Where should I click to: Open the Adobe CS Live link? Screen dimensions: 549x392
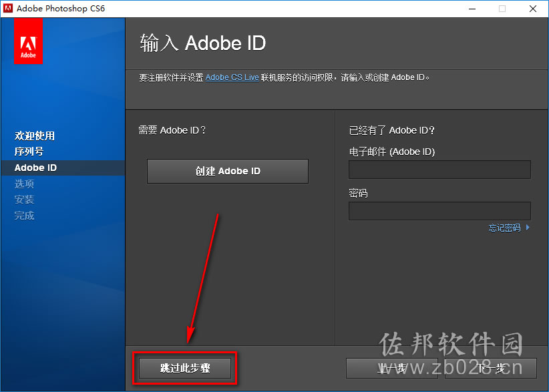[x=232, y=77]
